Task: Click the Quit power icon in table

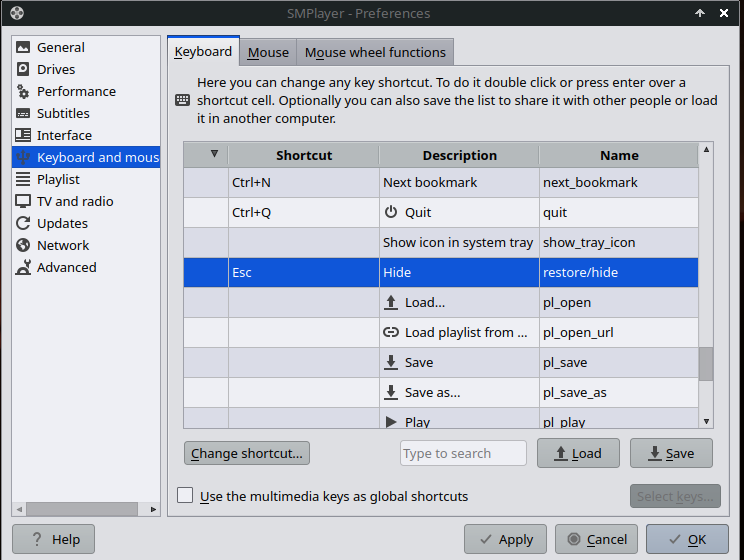Action: click(391, 212)
